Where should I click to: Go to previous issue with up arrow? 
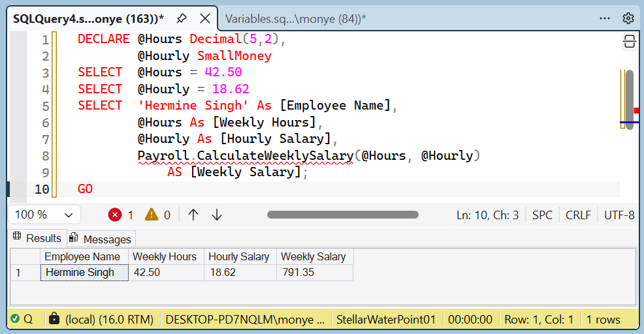[193, 215]
